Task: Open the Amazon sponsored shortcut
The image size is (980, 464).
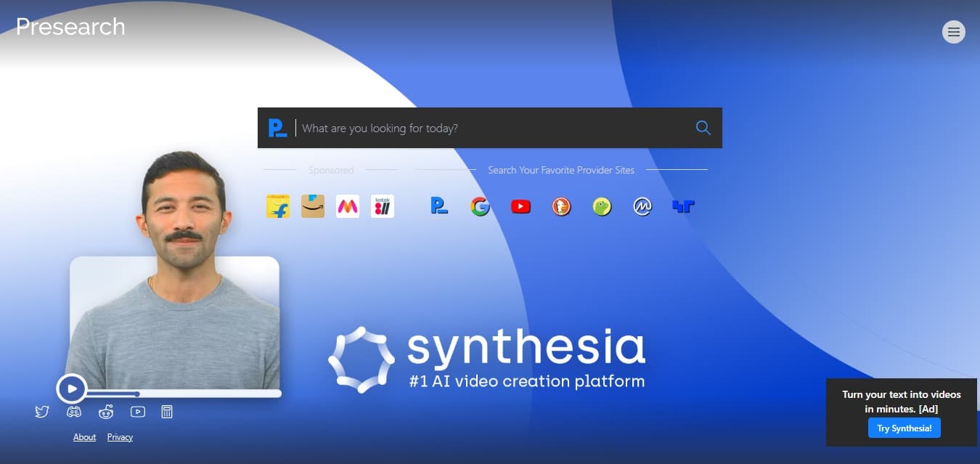Action: (313, 206)
